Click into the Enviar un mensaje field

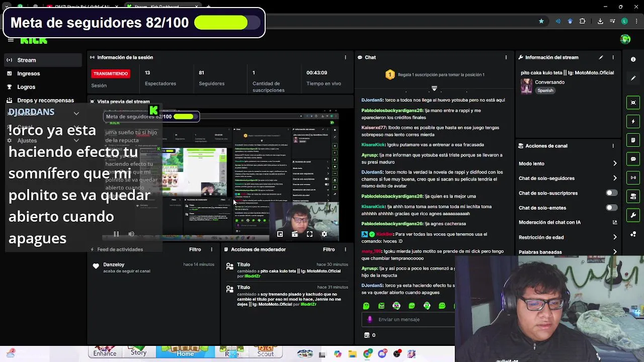pyautogui.click(x=409, y=319)
